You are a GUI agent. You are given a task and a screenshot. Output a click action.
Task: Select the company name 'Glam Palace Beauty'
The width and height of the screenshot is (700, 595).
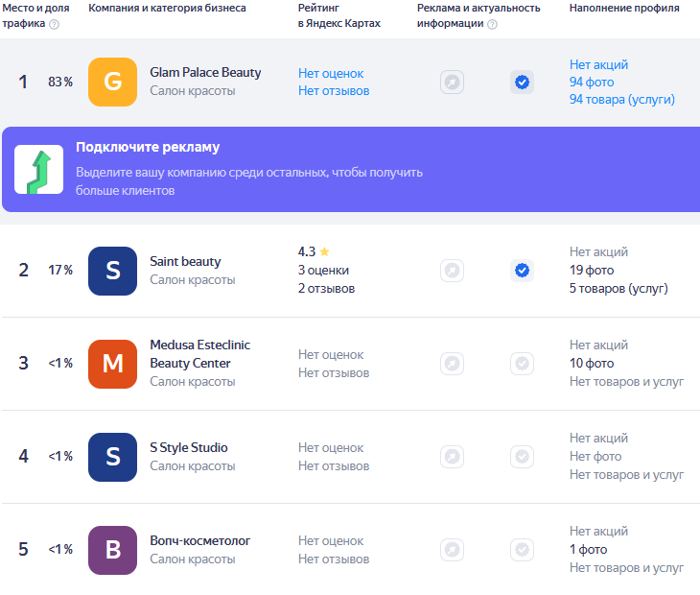click(205, 72)
